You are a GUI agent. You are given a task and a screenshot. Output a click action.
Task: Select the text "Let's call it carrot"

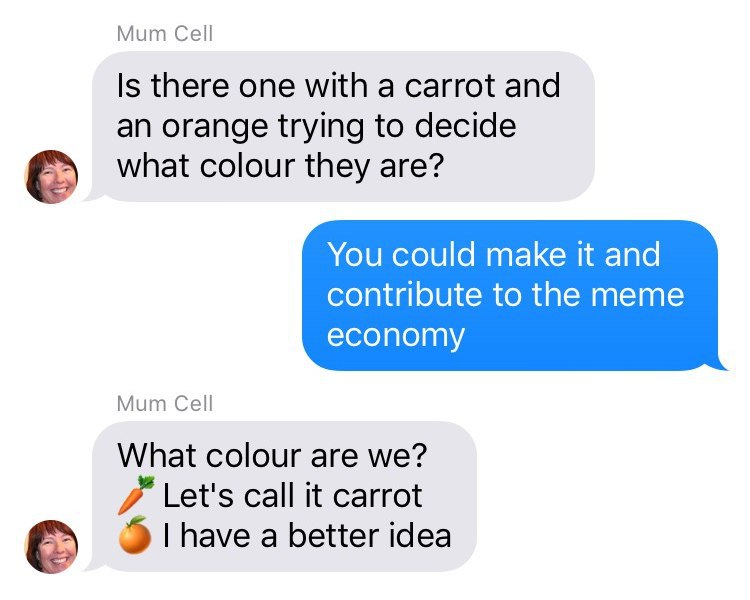pyautogui.click(x=293, y=495)
